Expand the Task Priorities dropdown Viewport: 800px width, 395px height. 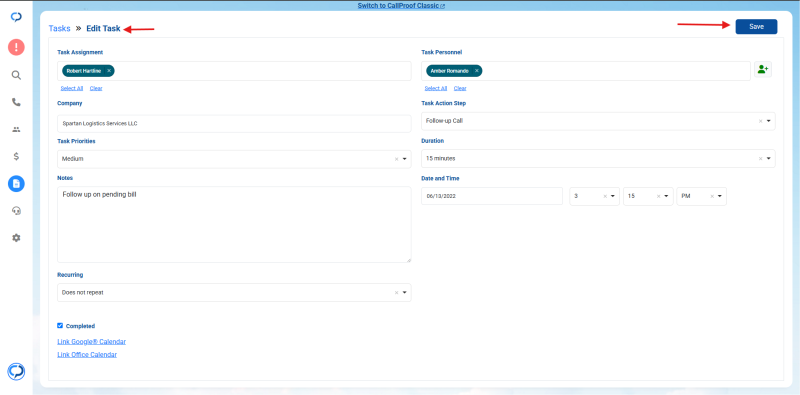pos(405,159)
